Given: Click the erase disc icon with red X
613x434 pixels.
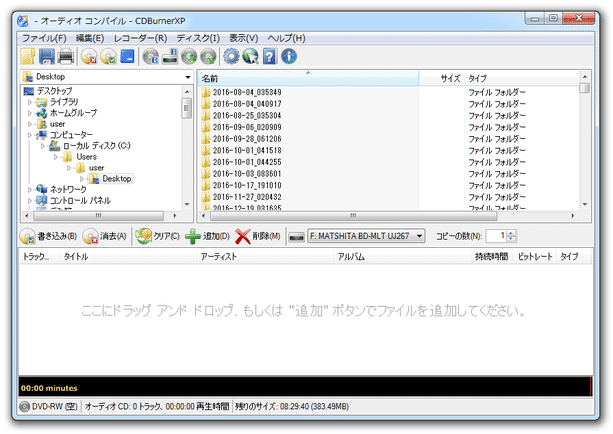Looking at the screenshot, I should [89, 56].
